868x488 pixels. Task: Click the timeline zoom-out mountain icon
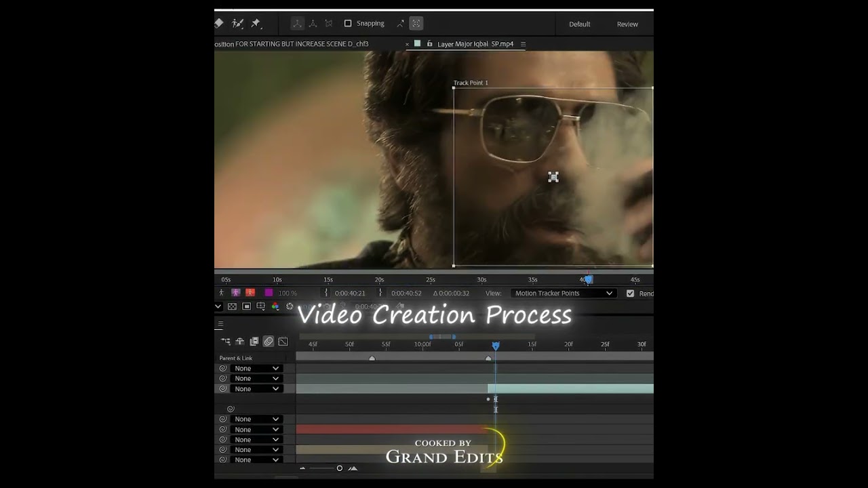302,468
